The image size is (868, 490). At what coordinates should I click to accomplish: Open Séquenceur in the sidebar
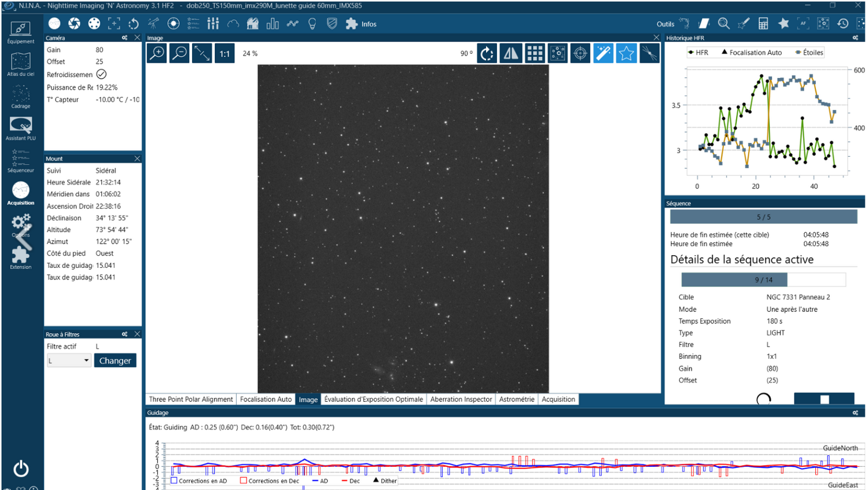(x=21, y=161)
